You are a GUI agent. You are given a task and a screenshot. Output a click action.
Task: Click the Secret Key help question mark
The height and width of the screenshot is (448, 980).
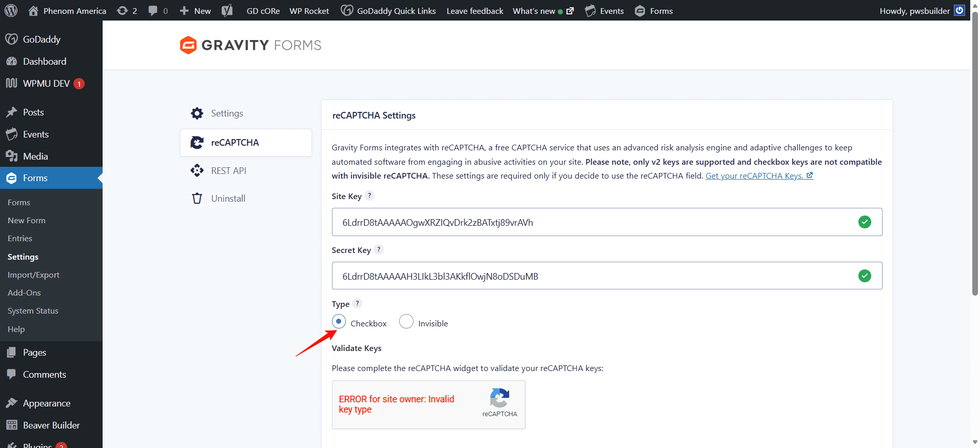379,249
